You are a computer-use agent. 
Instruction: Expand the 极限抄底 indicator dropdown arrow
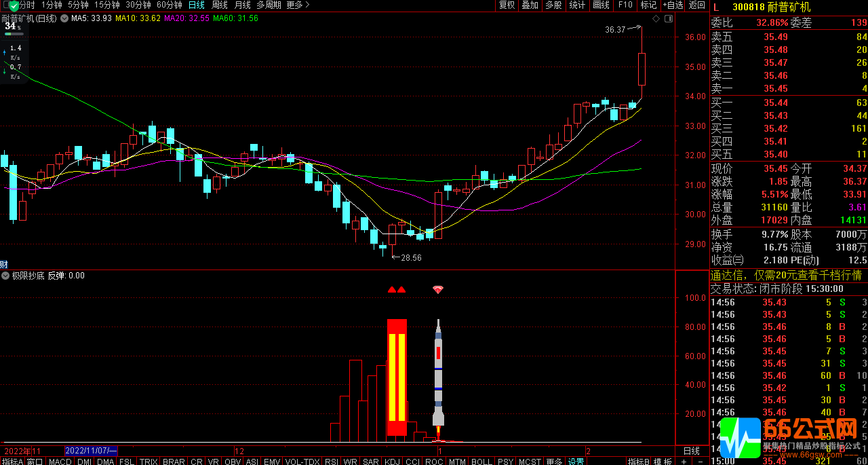coord(6,276)
